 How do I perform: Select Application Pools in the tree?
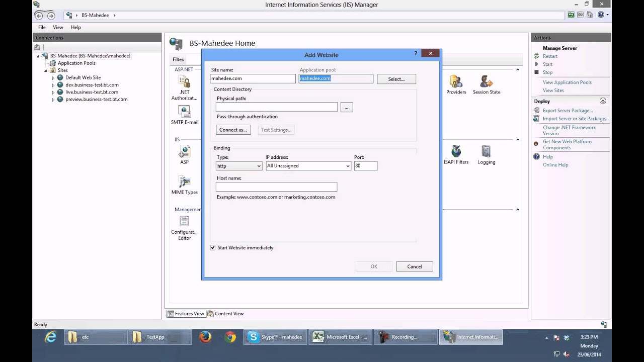tap(76, 63)
